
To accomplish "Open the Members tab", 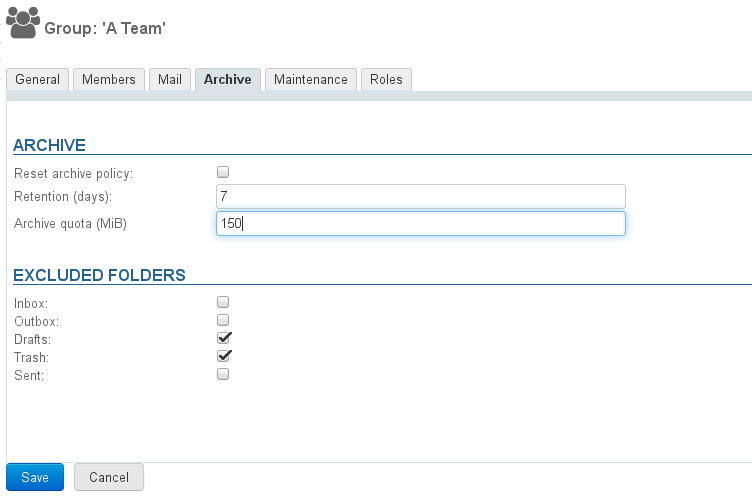I will point(109,79).
